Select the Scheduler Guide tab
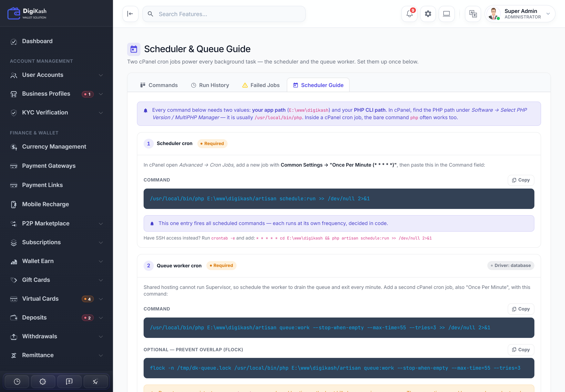This screenshot has width=565, height=392. [x=318, y=85]
